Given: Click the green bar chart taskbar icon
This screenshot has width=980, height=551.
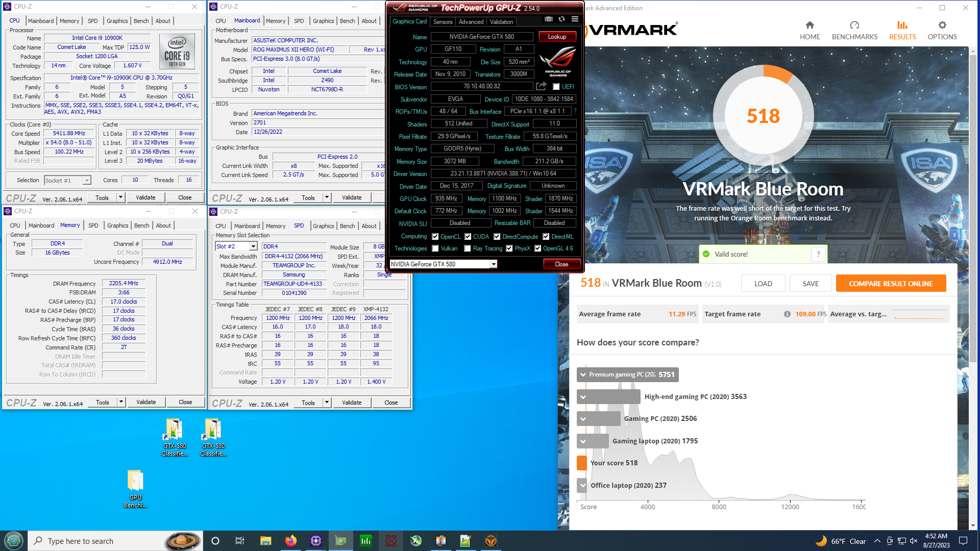Looking at the screenshot, I should [x=365, y=541].
